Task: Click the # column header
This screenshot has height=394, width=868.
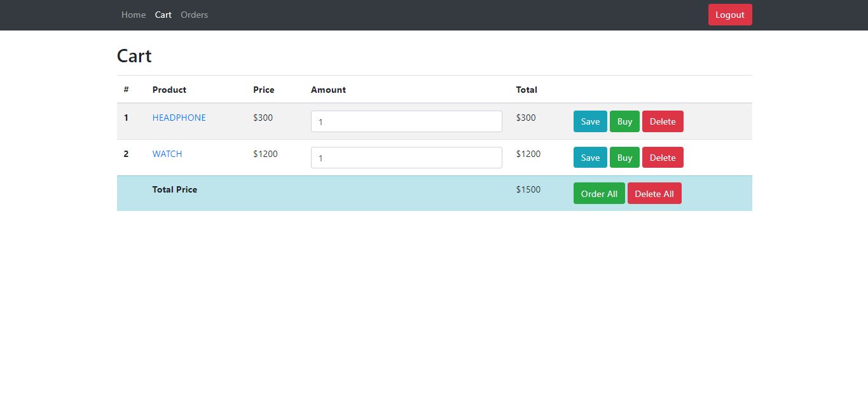Action: pyautogui.click(x=127, y=90)
